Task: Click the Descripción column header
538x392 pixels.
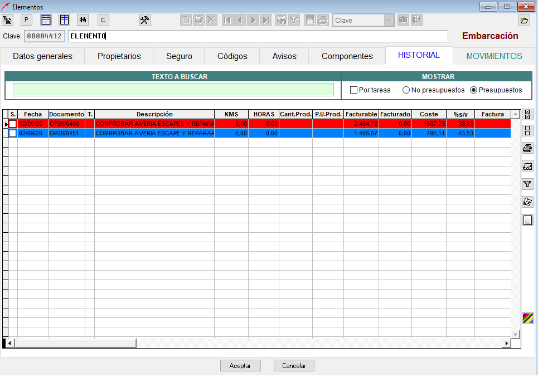Action: pos(154,114)
